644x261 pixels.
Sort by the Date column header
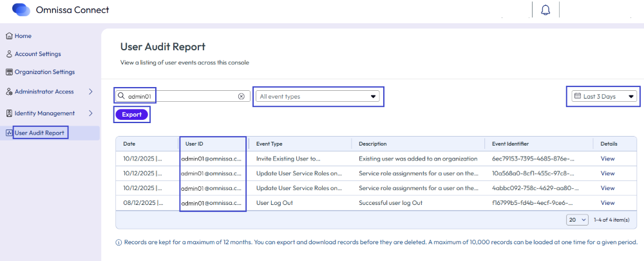pyautogui.click(x=129, y=144)
